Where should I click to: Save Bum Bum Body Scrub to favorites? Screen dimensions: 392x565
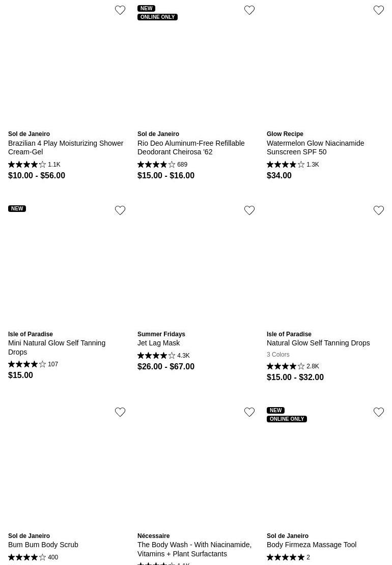tap(120, 412)
